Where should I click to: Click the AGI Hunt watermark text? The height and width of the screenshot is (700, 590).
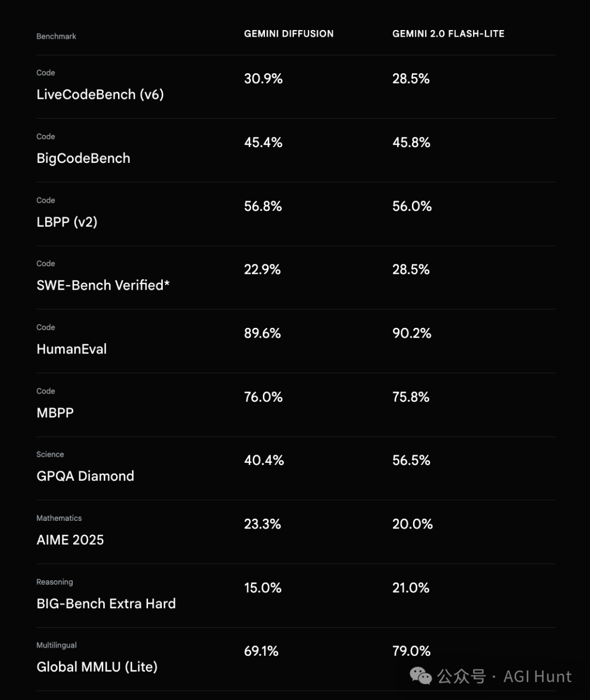pos(537,677)
